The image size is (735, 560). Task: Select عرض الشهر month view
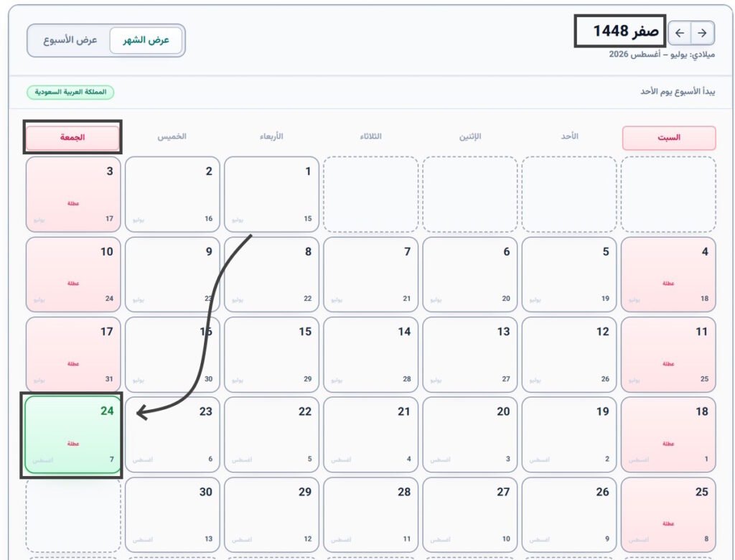[146, 40]
